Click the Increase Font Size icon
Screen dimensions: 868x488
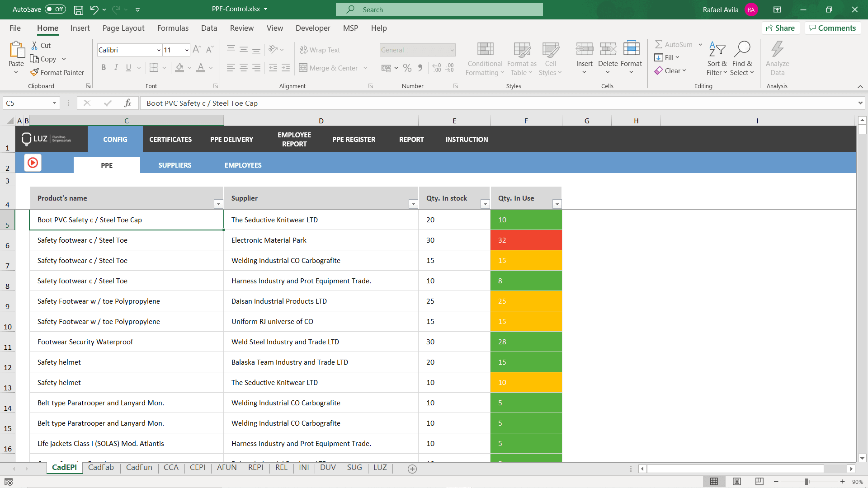(x=197, y=49)
